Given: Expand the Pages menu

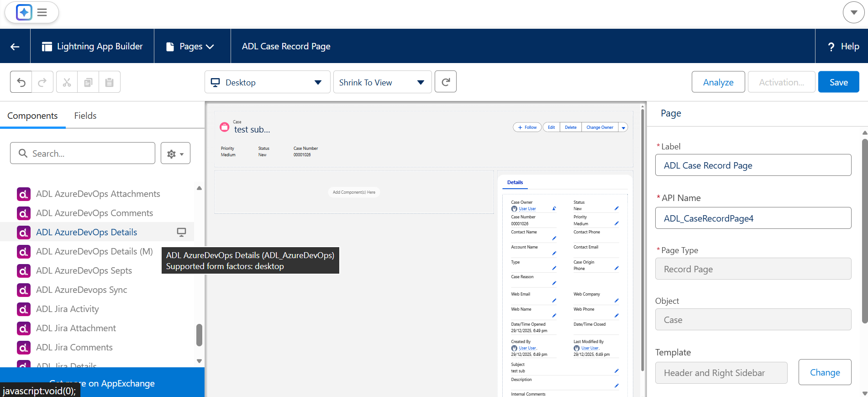Looking at the screenshot, I should 190,46.
